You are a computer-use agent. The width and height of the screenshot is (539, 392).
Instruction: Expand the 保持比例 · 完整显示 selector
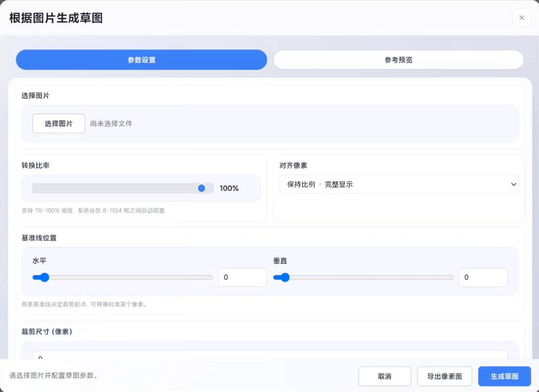399,184
